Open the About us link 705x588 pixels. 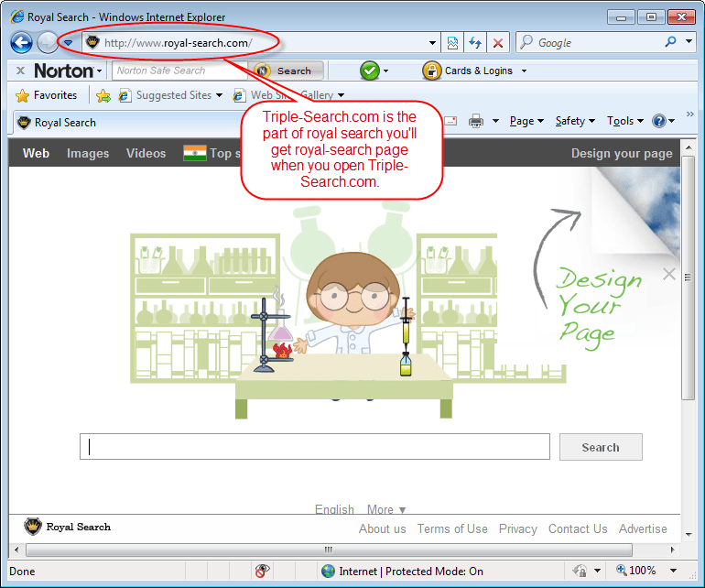click(x=382, y=529)
